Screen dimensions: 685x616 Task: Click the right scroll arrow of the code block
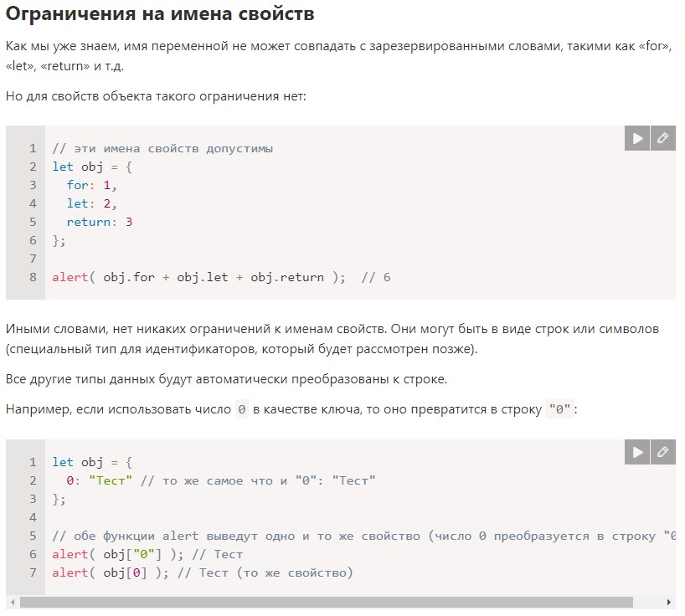(x=669, y=603)
